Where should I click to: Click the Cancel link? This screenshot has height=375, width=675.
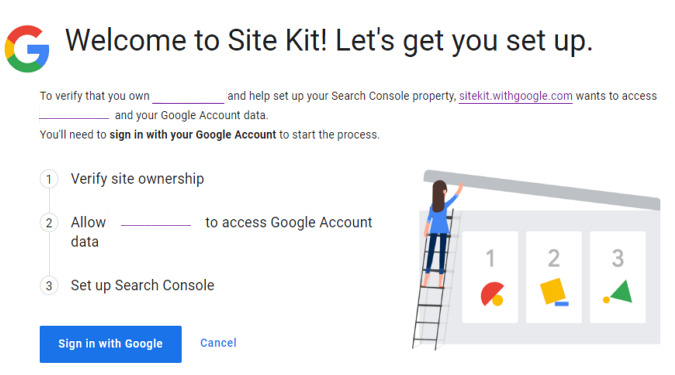218,343
